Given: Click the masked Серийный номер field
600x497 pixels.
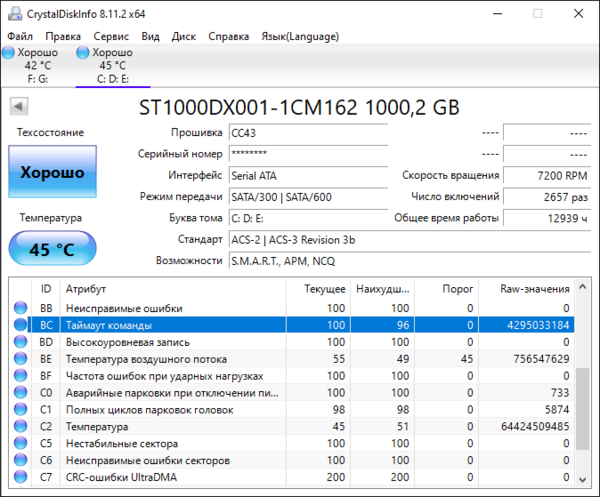Looking at the screenshot, I should pos(308,154).
